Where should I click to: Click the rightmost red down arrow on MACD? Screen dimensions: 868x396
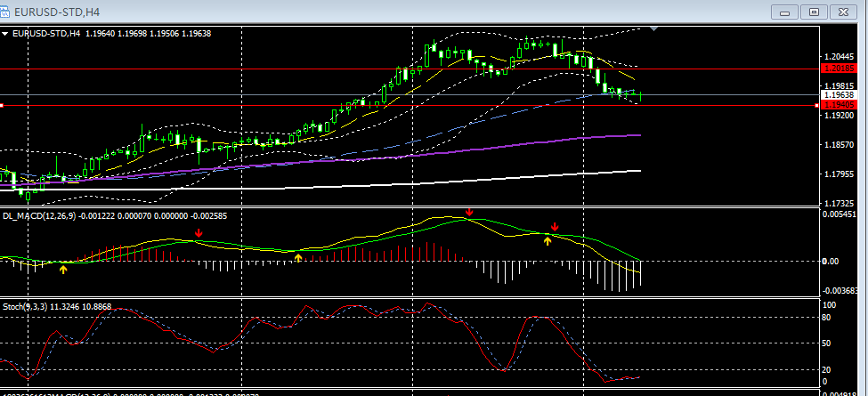coord(555,227)
